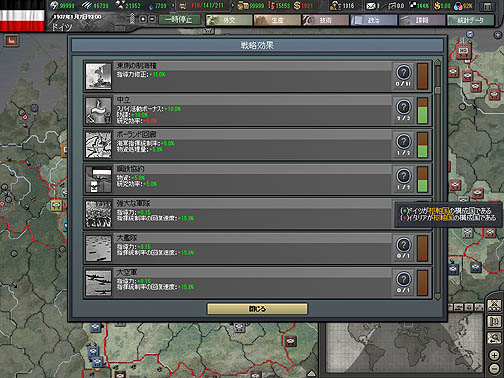Screen dimensions: 504x378
Task: Click the scroll-up arrow of the effects list
Action: pyautogui.click(x=437, y=62)
